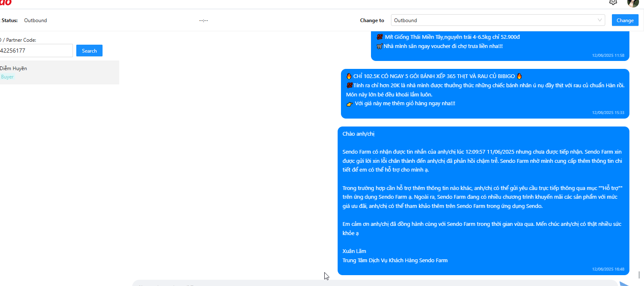This screenshot has height=286, width=644.
Task: Click timestamp 12/06/2025 11:58
Action: 608,55
